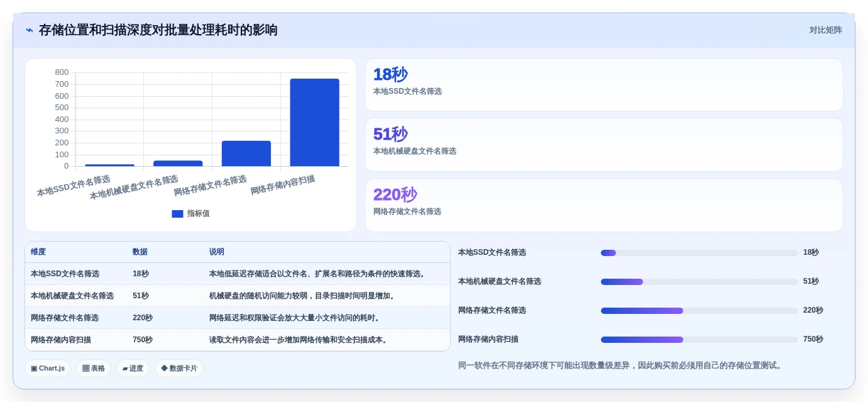The image size is (868, 402).
Task: Click the 网络存储内容扫描 bar in chart
Action: (314, 123)
